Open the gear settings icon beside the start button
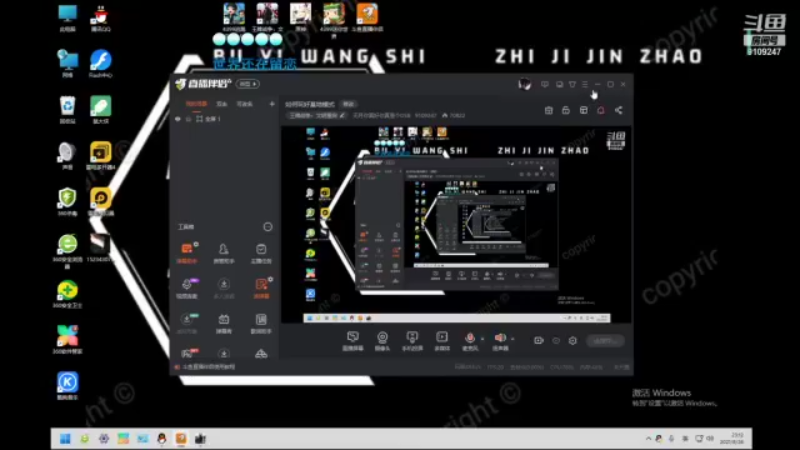Viewport: 800px width, 450px height. 572,340
